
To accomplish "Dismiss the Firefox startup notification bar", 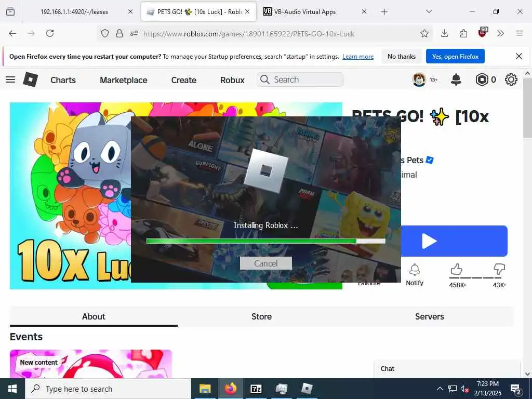I will (x=519, y=56).
